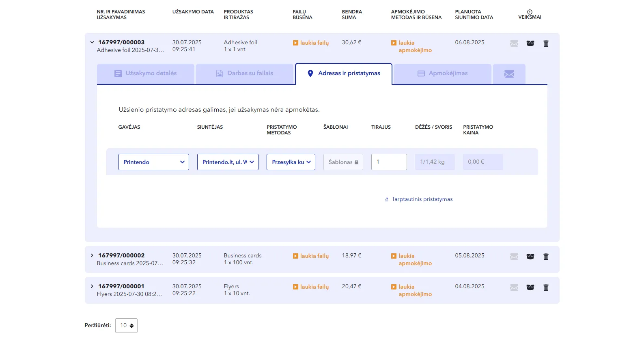
Task: Click the UŽSAKYMO DATA column header
Action: coord(193,12)
